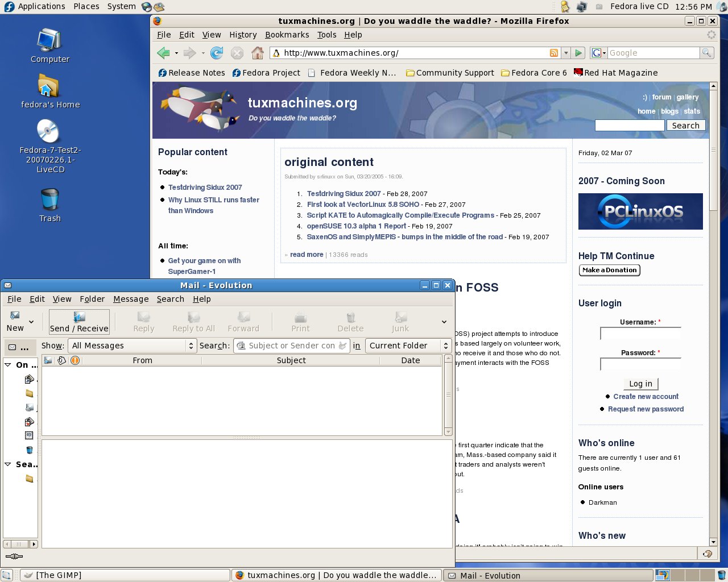Click the Username input field
This screenshot has width=728, height=582.
click(x=640, y=334)
